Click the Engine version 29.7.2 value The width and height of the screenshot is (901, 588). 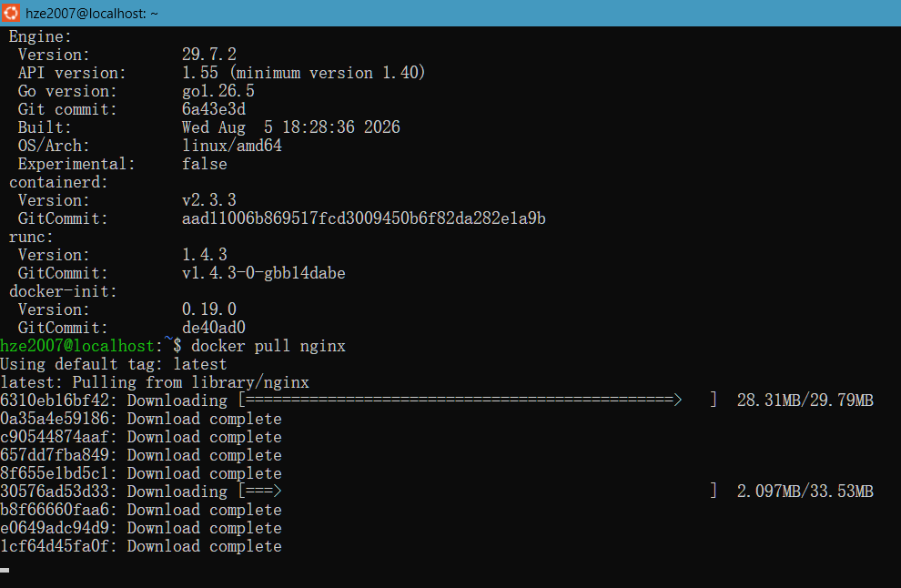point(209,55)
